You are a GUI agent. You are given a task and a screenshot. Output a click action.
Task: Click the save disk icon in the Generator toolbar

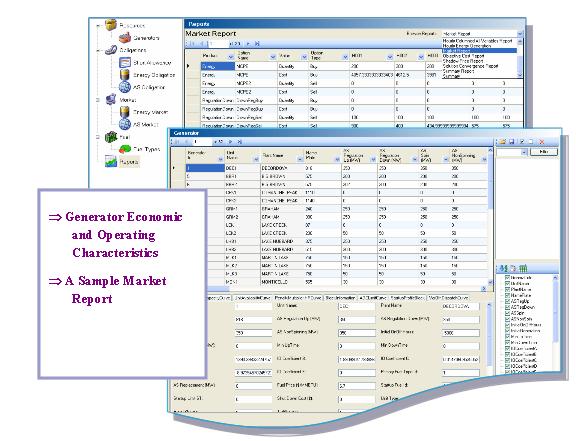[512, 141]
